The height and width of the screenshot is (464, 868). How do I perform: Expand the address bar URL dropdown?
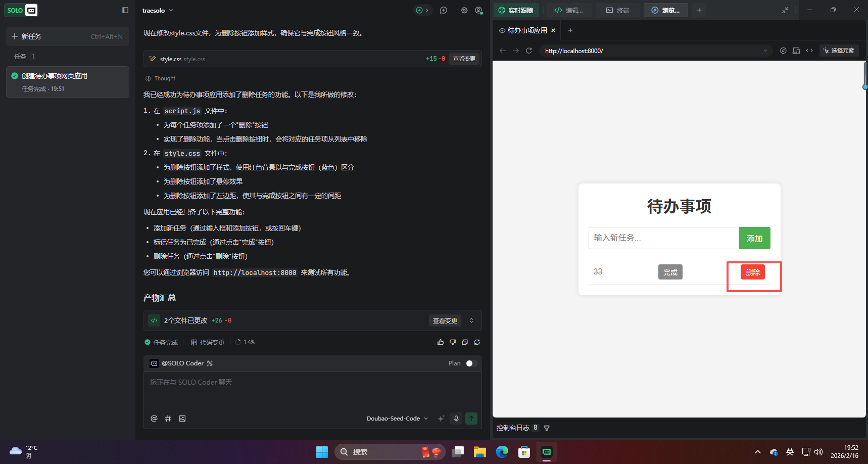tap(765, 51)
